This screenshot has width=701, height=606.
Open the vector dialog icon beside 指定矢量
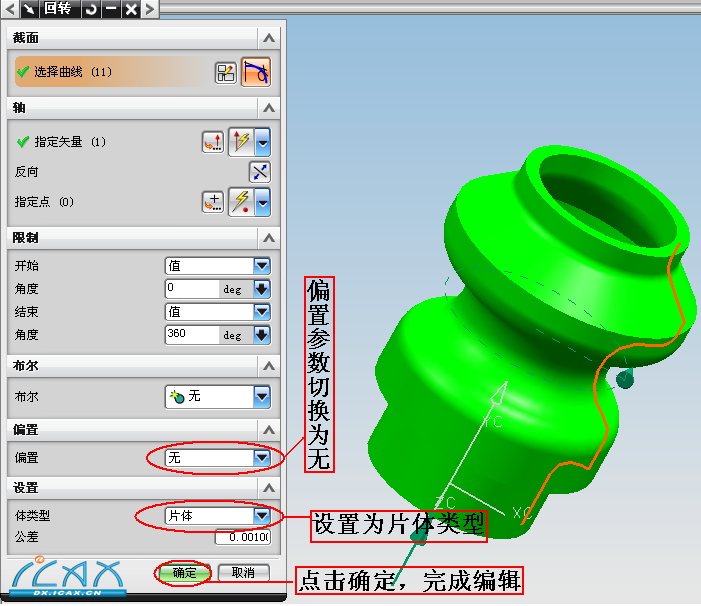213,142
